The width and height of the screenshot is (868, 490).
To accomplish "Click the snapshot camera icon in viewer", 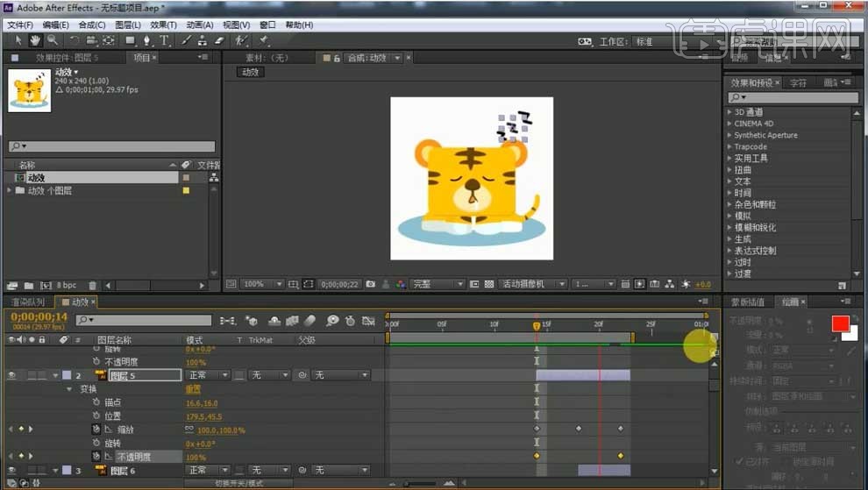I will (x=372, y=285).
